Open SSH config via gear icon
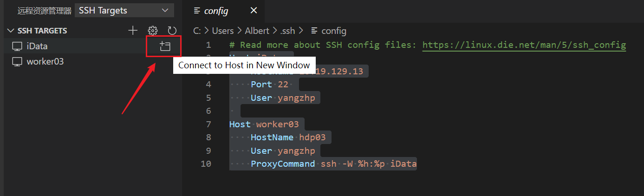This screenshot has width=644, height=196. [x=152, y=31]
